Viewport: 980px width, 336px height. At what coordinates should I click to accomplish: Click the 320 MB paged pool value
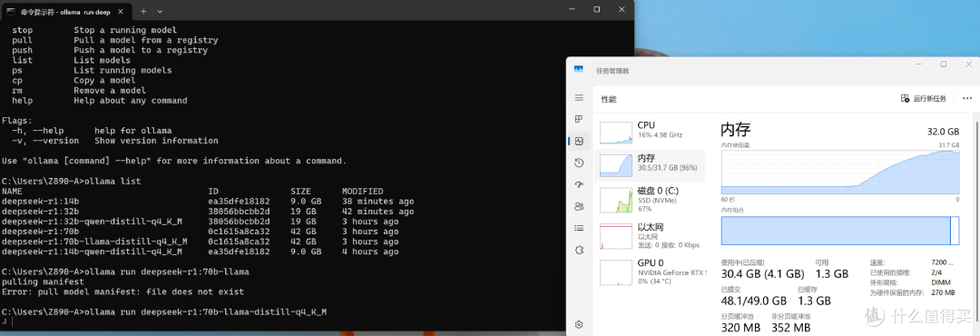(740, 327)
